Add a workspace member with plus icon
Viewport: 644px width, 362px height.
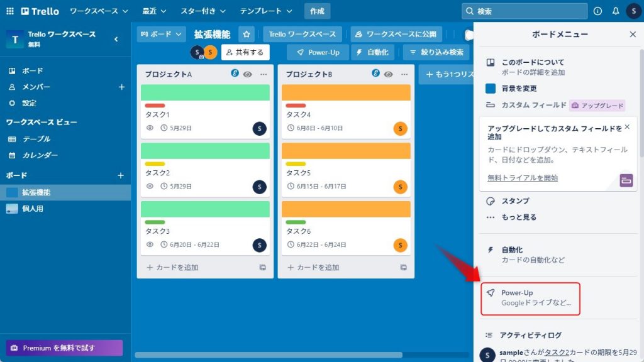(x=121, y=87)
